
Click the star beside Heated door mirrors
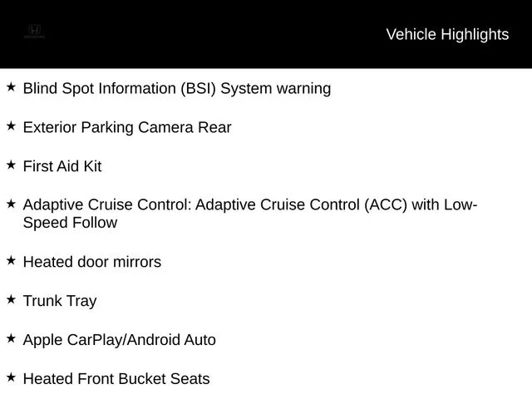pyautogui.click(x=11, y=260)
